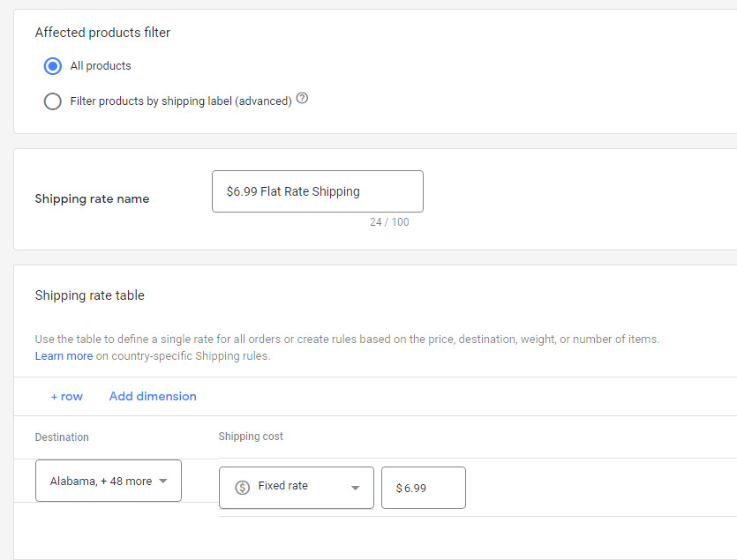737x560 pixels.
Task: Click the Shipping cost column header
Action: [x=251, y=437]
